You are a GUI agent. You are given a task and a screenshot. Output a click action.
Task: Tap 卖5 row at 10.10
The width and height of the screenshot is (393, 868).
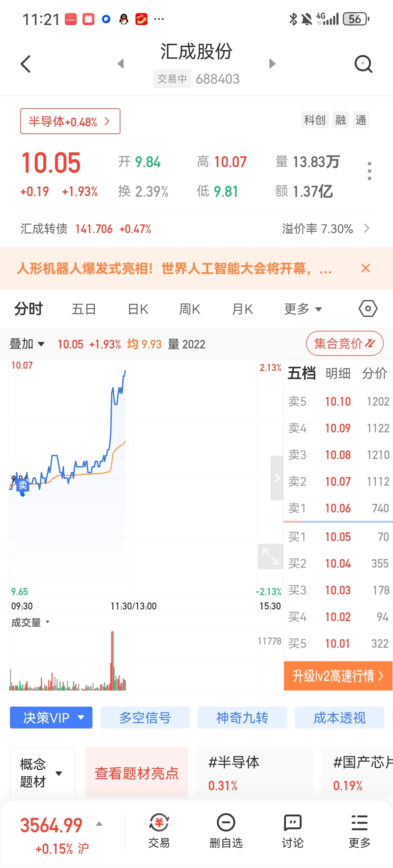point(338,401)
